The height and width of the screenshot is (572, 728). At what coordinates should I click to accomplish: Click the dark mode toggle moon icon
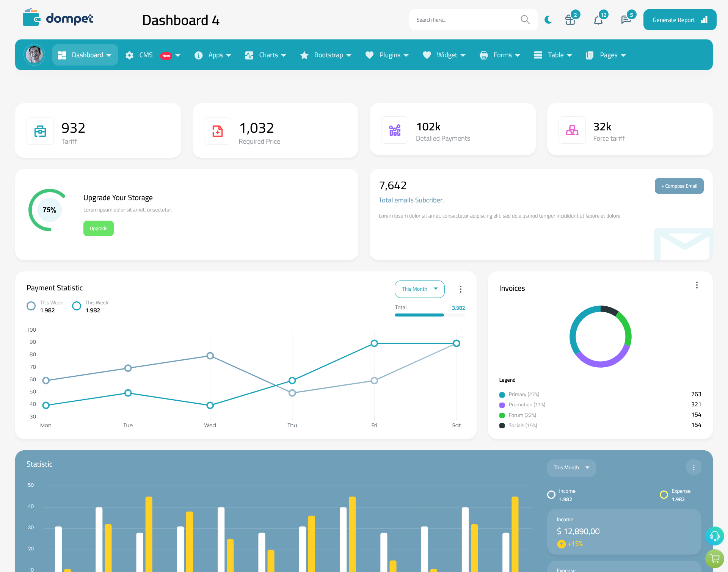(x=548, y=19)
